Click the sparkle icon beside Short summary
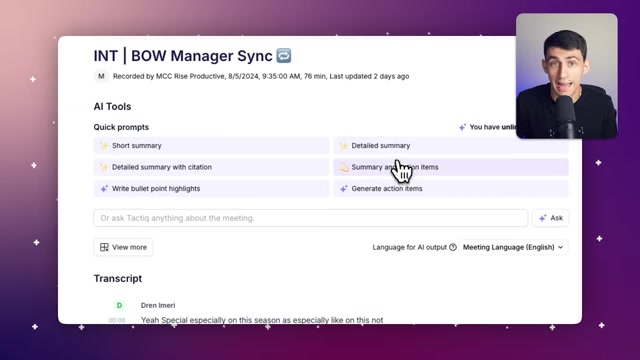This screenshot has width=640, height=360. [x=104, y=146]
